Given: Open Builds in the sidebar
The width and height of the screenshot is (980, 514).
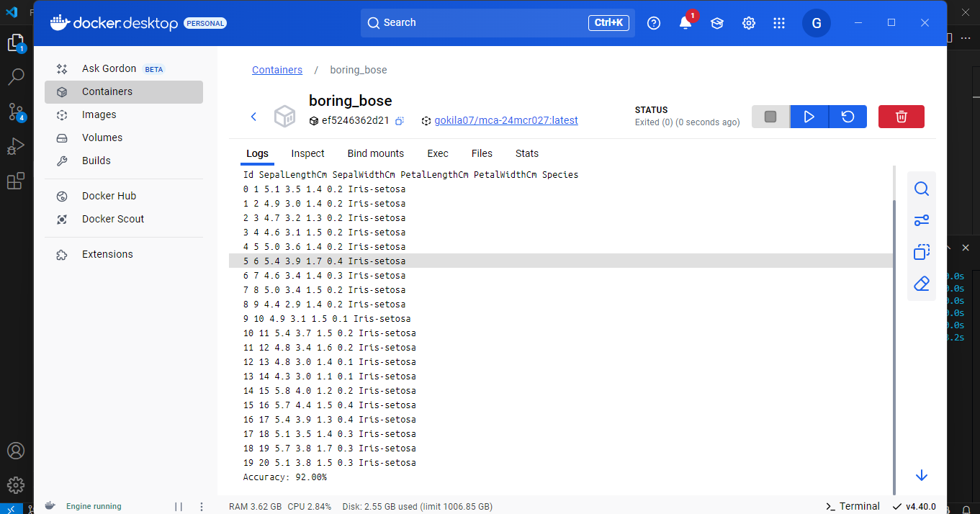Looking at the screenshot, I should (x=124, y=161).
